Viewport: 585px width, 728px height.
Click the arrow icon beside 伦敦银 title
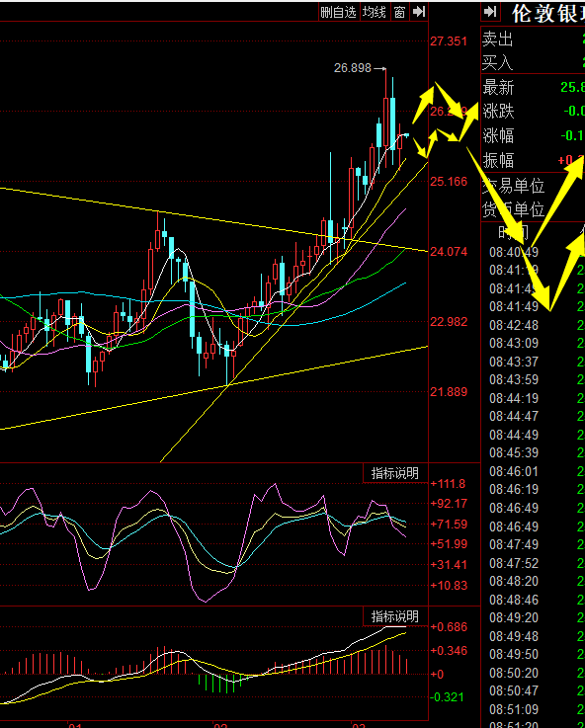point(490,12)
